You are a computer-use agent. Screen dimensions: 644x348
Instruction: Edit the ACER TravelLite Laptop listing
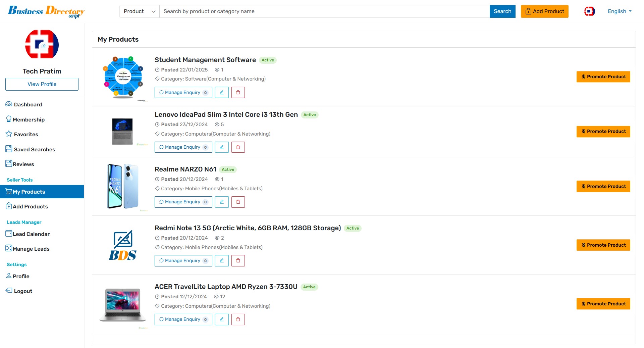click(x=222, y=319)
